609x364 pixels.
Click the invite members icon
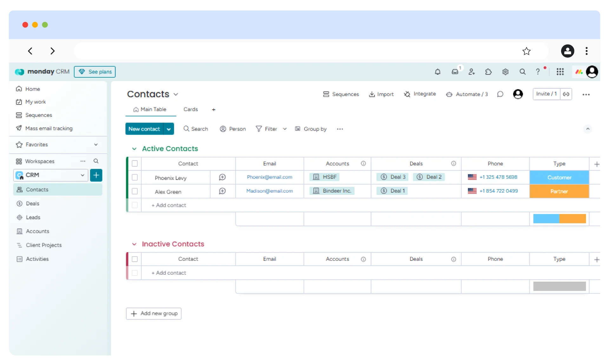(472, 72)
